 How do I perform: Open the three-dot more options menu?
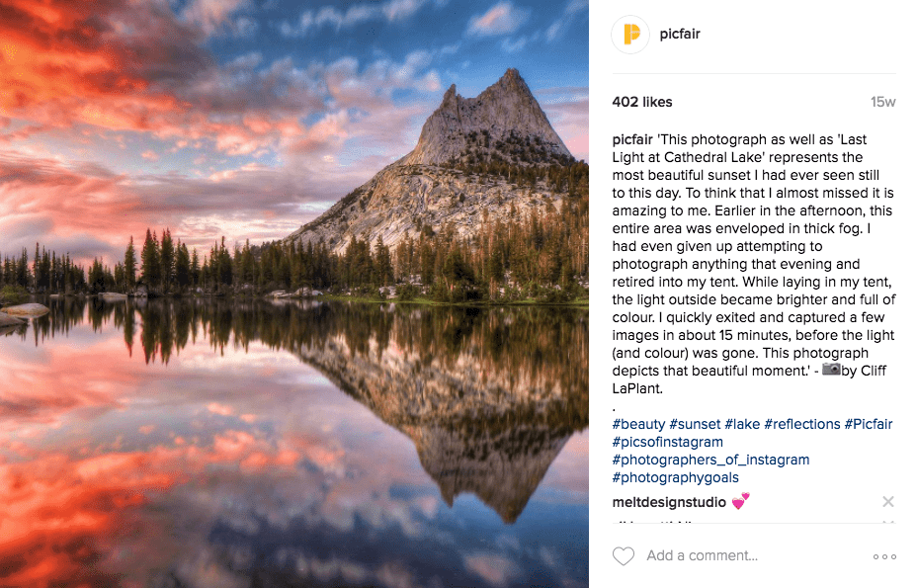click(x=884, y=556)
